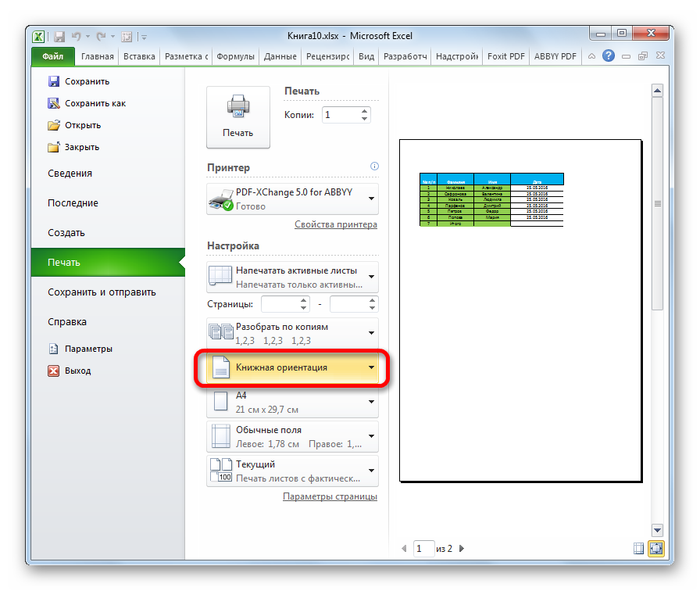Minimize the ribbon with caret icon

click(592, 56)
